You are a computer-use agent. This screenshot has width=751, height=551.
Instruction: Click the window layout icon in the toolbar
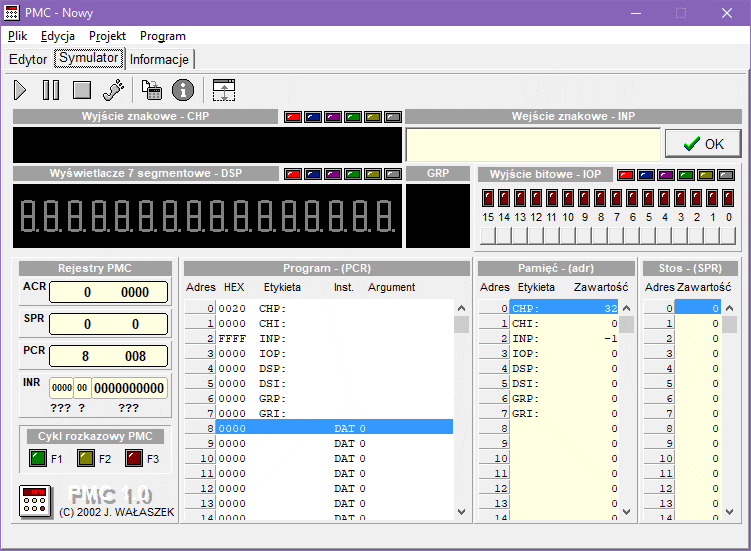tap(225, 90)
